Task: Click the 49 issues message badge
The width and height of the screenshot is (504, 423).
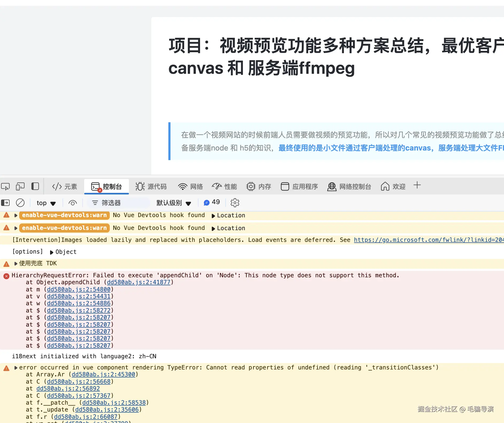Action: click(212, 202)
